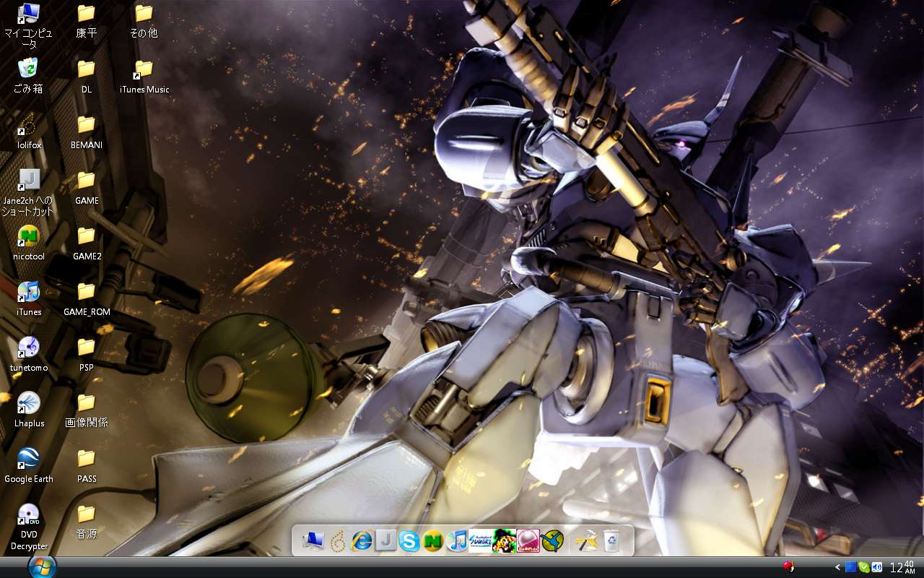Viewport: 924px width, 578px height.
Task: Click the blue square tray icon
Action: (x=850, y=567)
